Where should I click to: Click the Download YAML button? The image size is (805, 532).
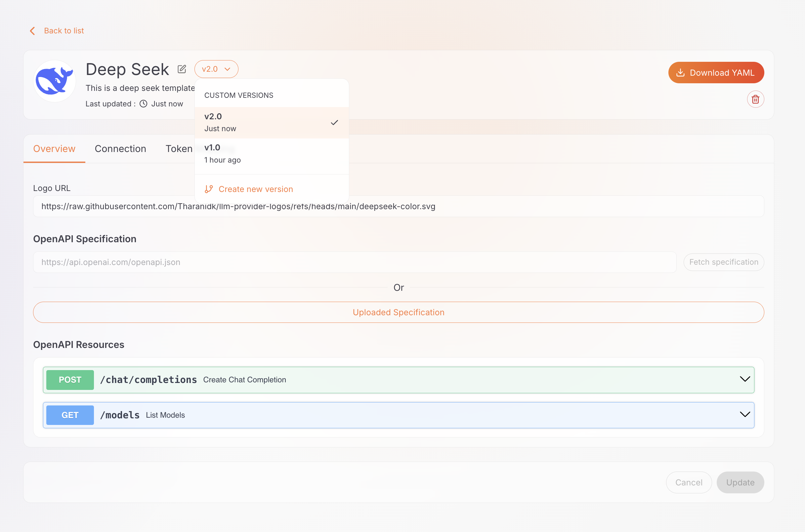pos(716,73)
